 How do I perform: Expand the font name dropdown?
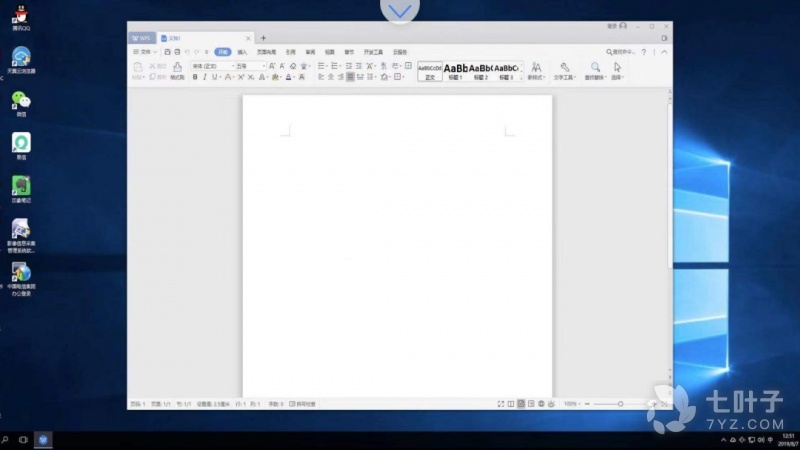coord(231,66)
